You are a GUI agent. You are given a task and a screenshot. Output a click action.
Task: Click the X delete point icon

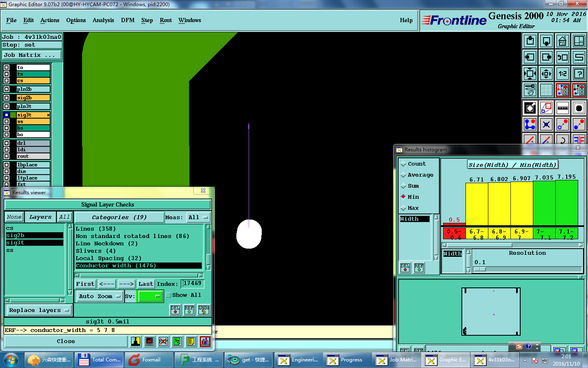[x=546, y=124]
